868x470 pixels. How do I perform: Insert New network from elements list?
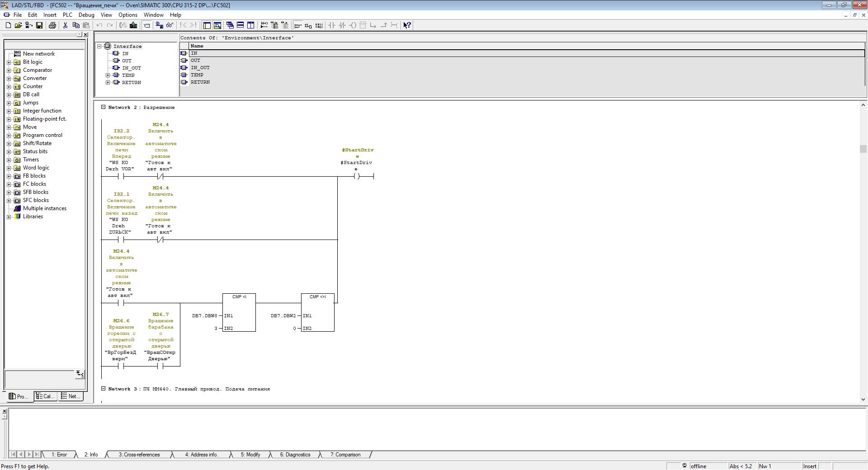point(38,54)
